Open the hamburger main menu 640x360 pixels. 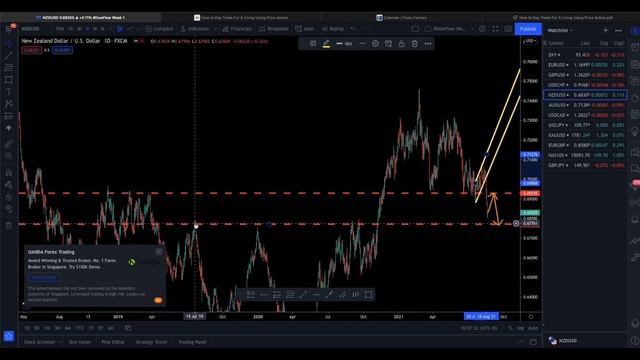pyautogui.click(x=9, y=29)
